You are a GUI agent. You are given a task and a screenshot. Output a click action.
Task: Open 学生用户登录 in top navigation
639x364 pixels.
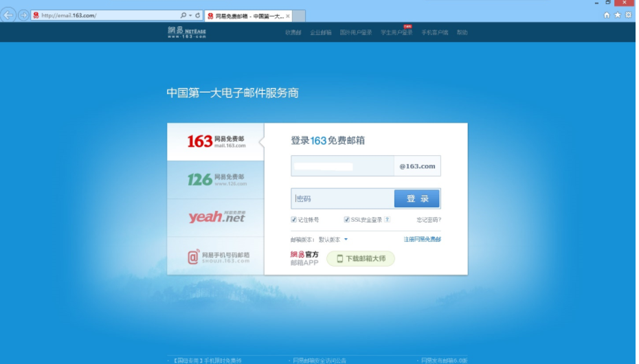coord(396,32)
